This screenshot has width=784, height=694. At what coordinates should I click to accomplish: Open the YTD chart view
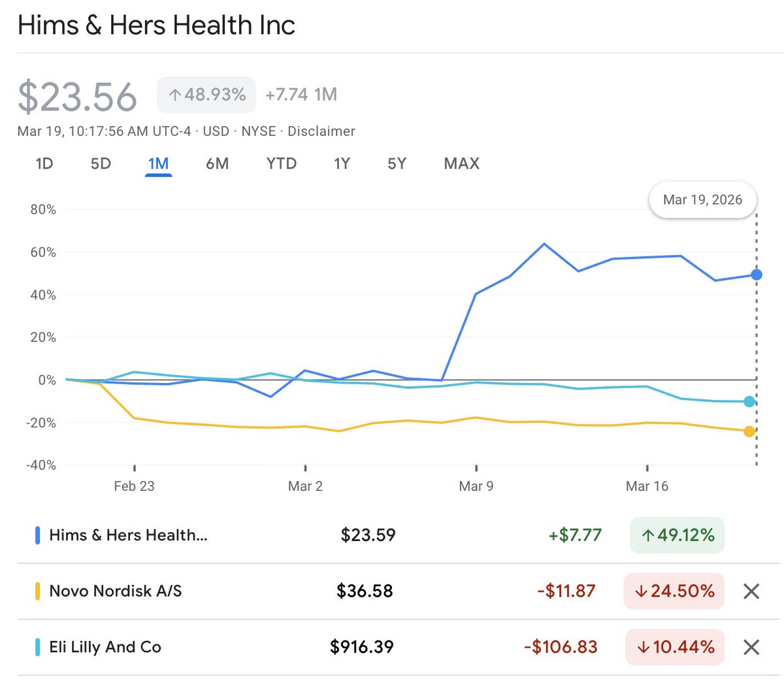[281, 163]
